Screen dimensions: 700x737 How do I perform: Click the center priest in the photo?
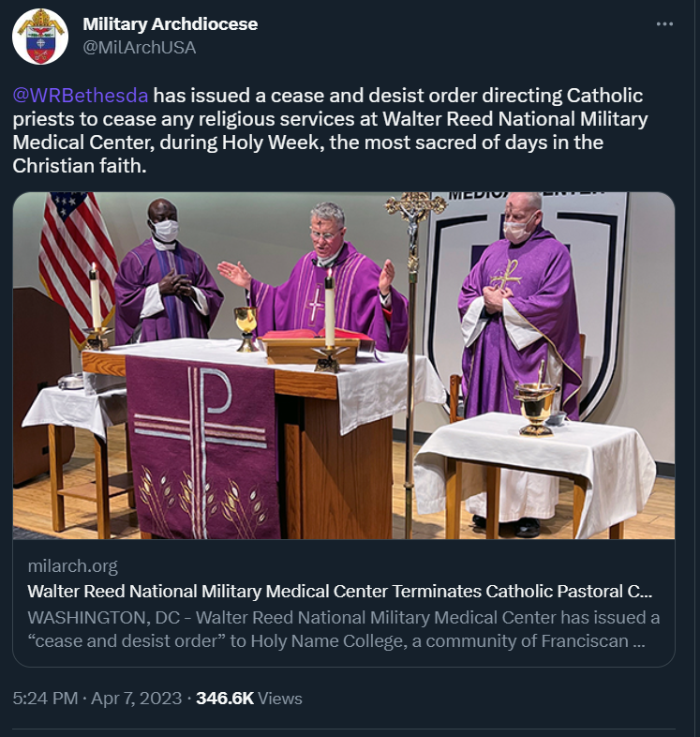(330, 272)
